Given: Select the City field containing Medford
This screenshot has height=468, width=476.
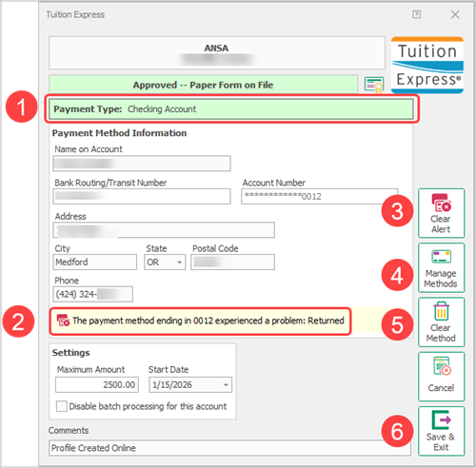Looking at the screenshot, I should click(x=94, y=262).
